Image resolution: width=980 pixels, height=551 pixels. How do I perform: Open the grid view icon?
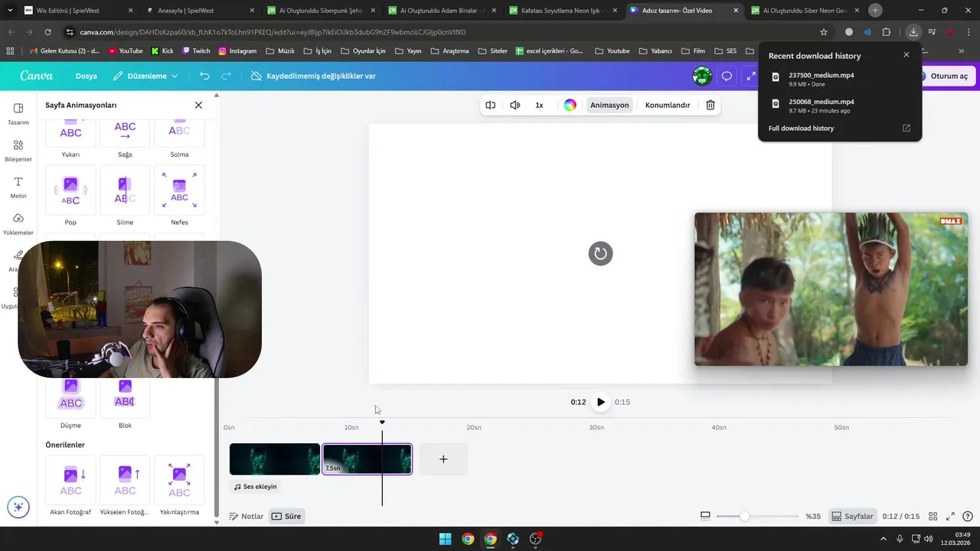point(933,517)
